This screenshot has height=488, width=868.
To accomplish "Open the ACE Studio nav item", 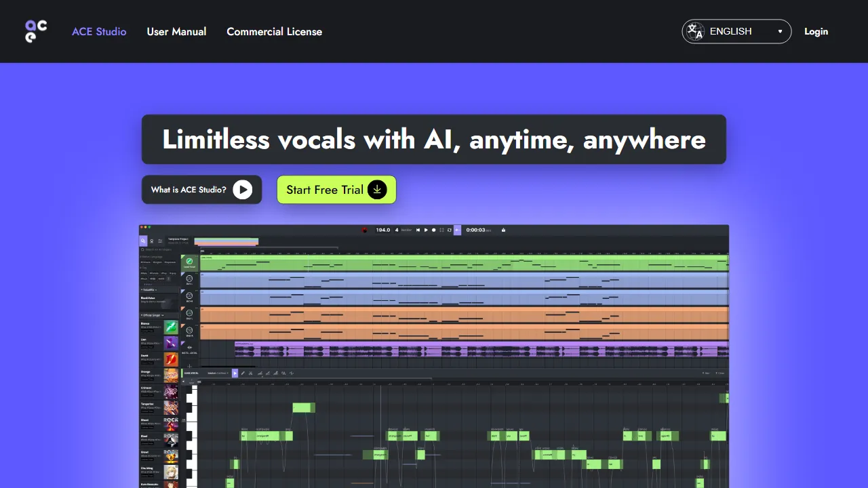I will [x=99, y=31].
